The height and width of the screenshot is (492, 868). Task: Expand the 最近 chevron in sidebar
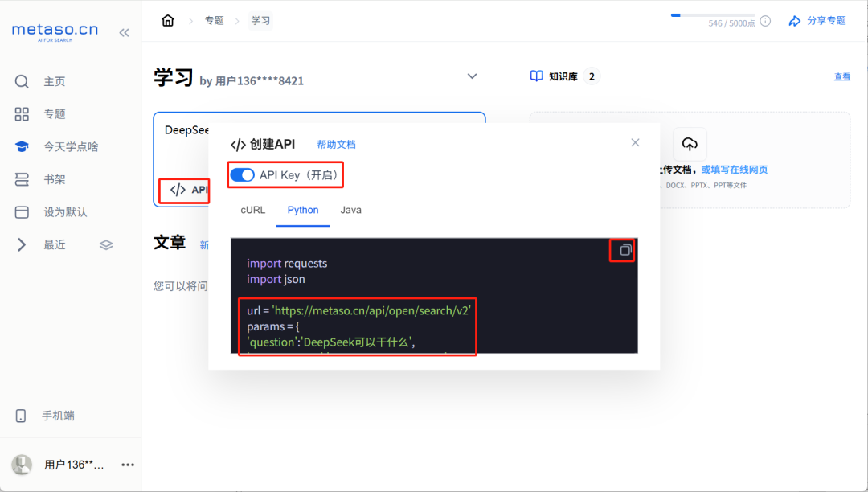pos(22,244)
